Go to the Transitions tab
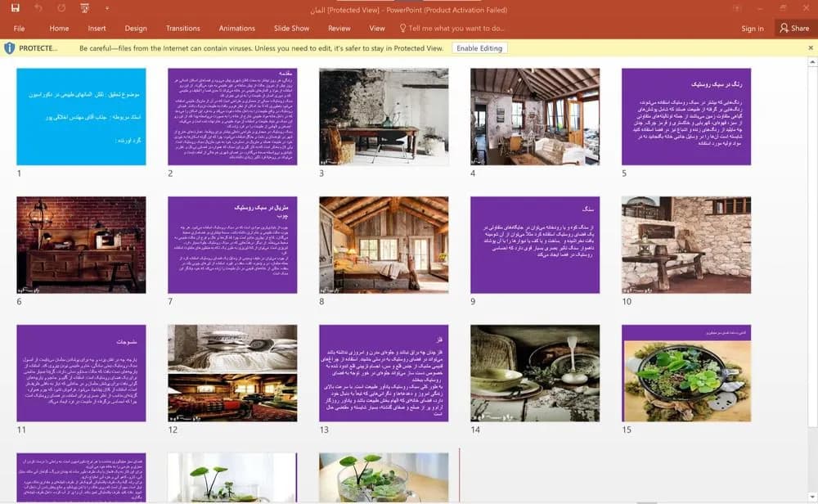This screenshot has height=504, width=818. (x=182, y=28)
